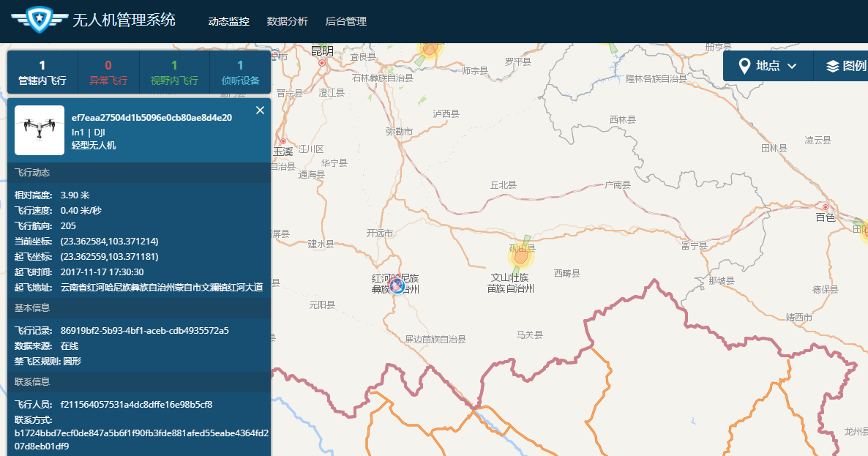Screen dimensions: 868x456
Task: Select the 视野内飞行 counter tab
Action: coord(174,72)
